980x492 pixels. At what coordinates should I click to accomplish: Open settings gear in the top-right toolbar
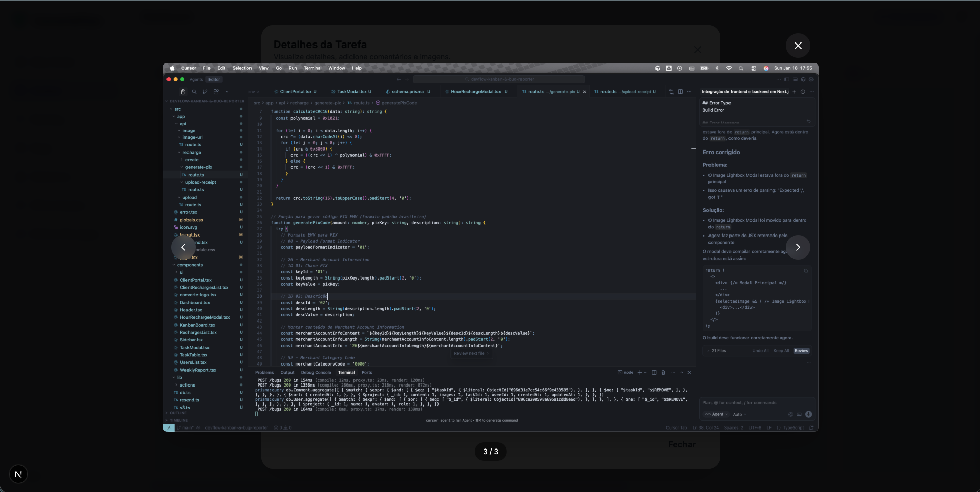[x=811, y=79]
